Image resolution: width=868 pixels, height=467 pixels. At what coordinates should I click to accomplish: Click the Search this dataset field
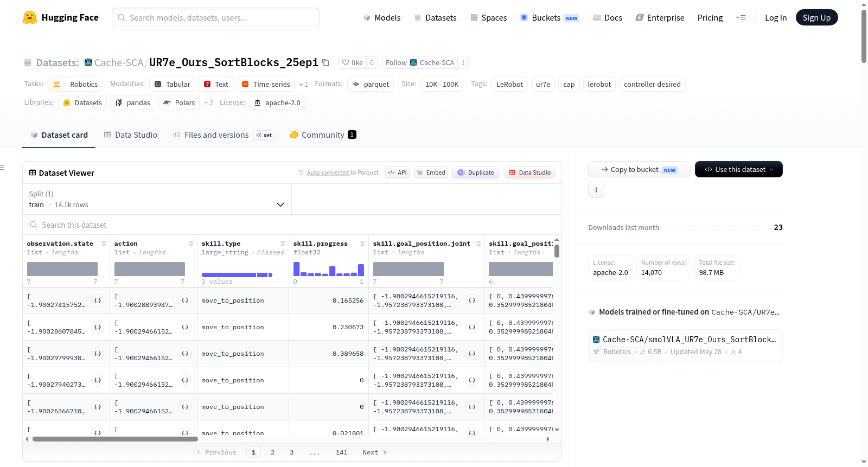coord(292,225)
